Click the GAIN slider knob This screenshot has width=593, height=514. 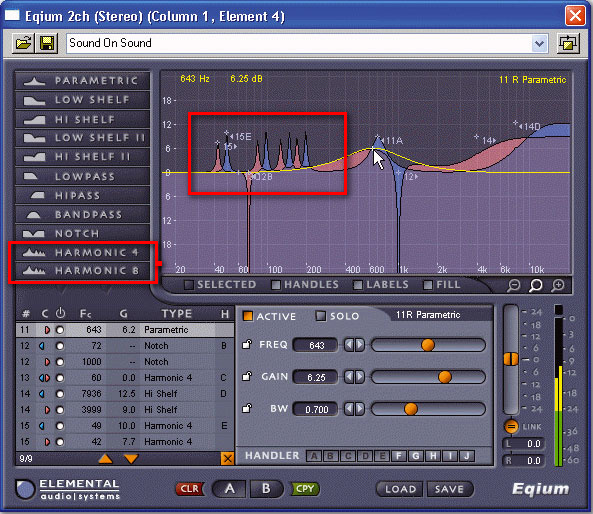[445, 377]
